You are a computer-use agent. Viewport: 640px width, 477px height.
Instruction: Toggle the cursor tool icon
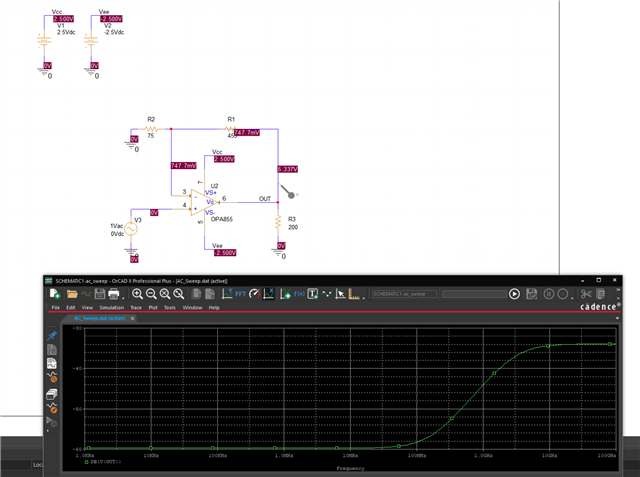click(340, 294)
